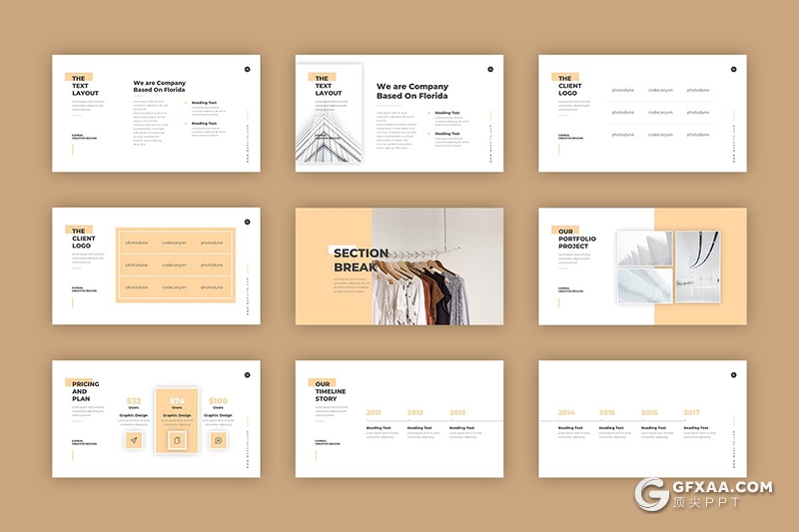This screenshot has height=532, width=799.
Task: Click the 2013 timeline year marker
Action: [457, 412]
